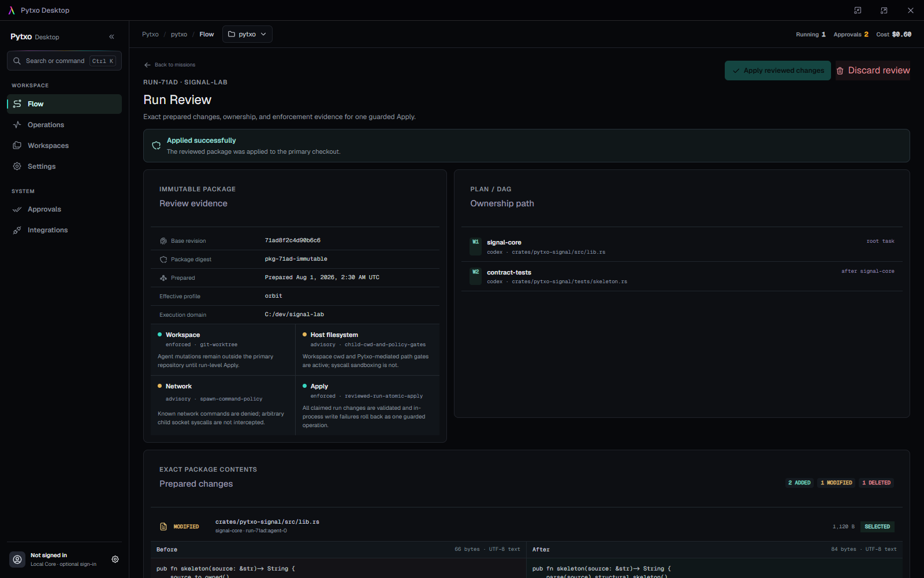This screenshot has height=578, width=924.
Task: Focus the Search or command field
Action: pyautogui.click(x=64, y=61)
